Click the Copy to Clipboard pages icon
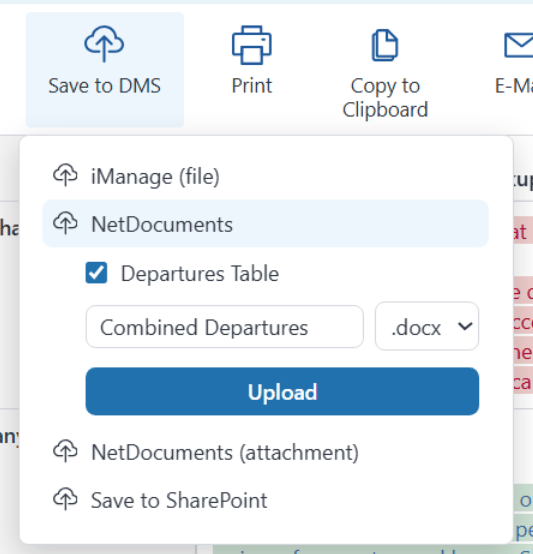This screenshot has height=554, width=533. [x=385, y=45]
